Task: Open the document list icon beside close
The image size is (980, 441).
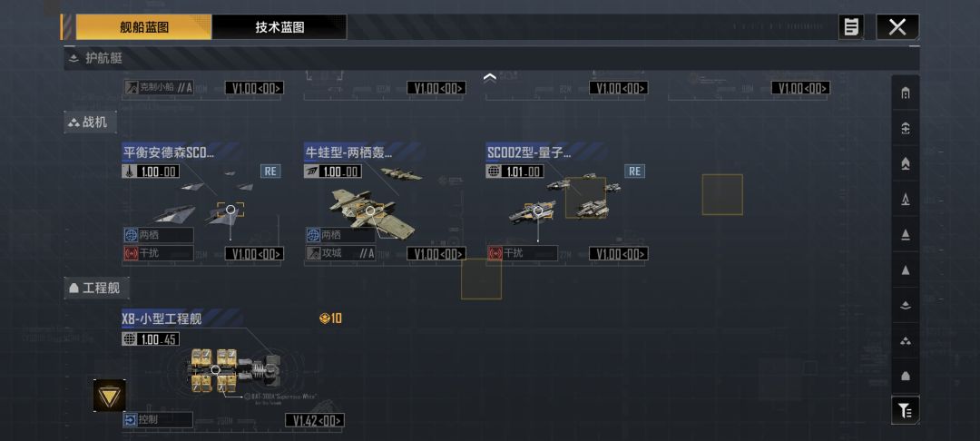Action: tap(850, 27)
